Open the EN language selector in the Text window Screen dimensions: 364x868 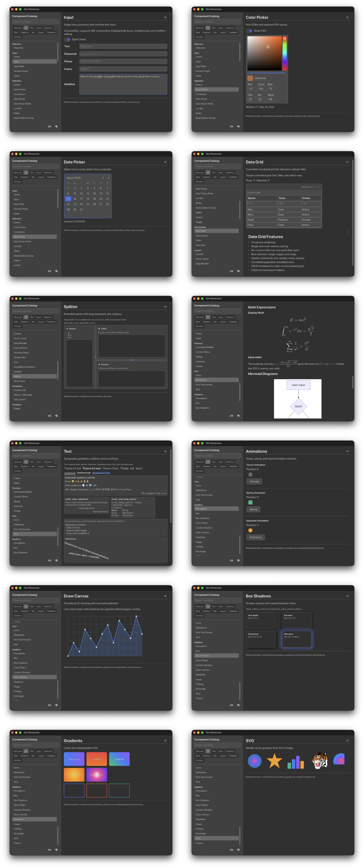tap(50, 560)
